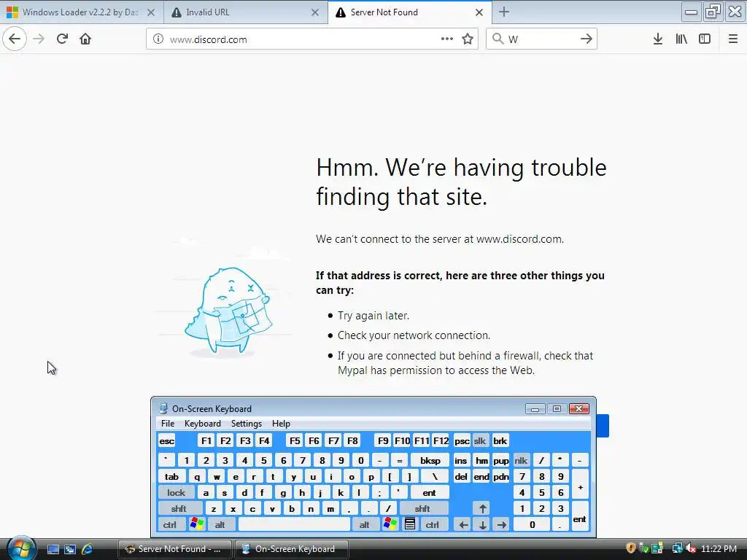Close the Invalid URL tab
The width and height of the screenshot is (747, 560).
pyautogui.click(x=315, y=12)
